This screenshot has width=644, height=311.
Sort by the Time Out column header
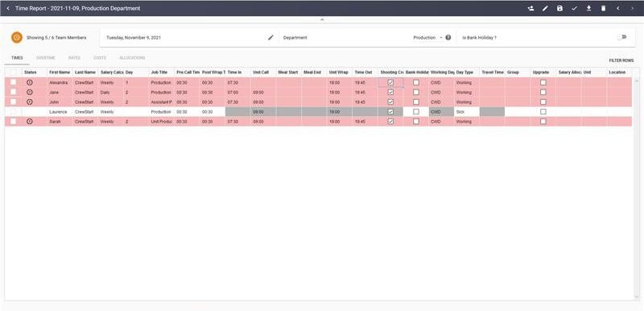(x=364, y=73)
